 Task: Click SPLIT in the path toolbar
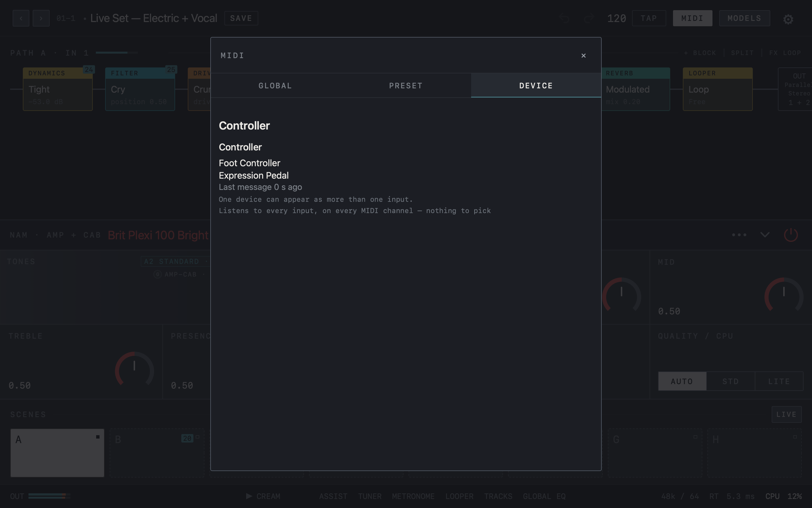(742, 53)
